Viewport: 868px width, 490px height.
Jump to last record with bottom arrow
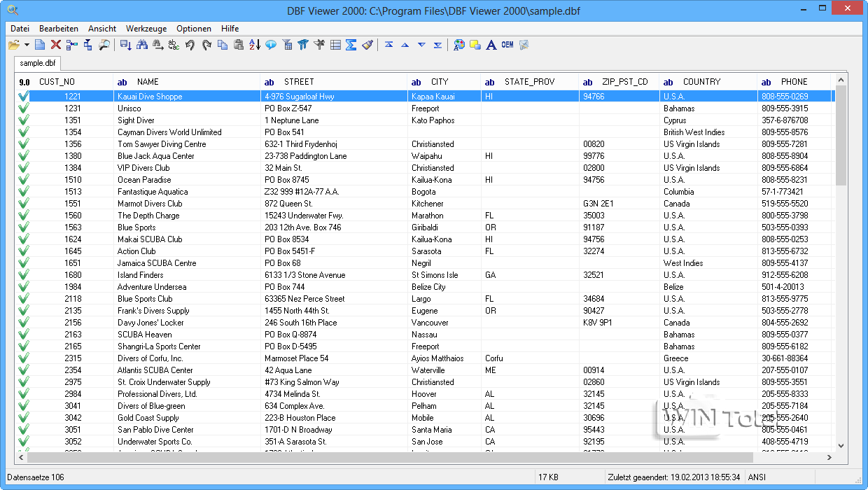[437, 45]
